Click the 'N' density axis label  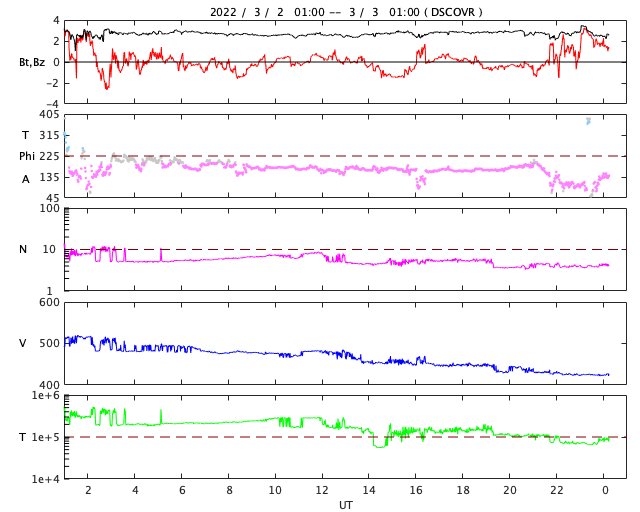click(23, 249)
